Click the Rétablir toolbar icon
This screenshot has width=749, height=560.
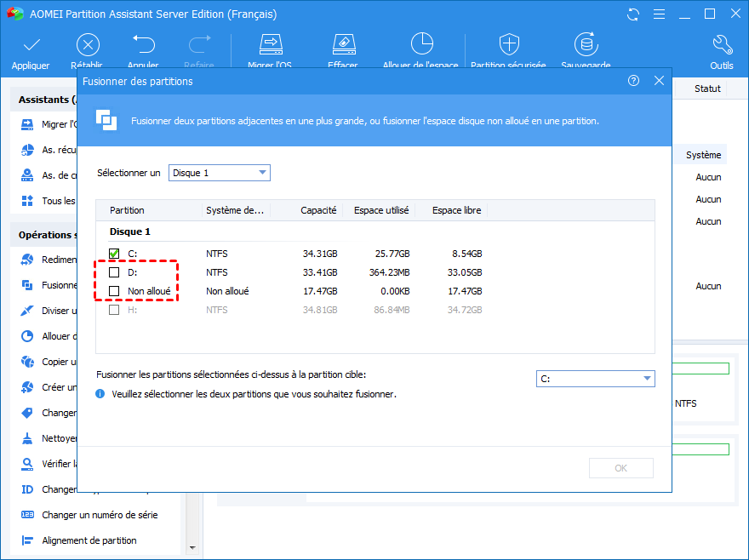click(x=88, y=45)
